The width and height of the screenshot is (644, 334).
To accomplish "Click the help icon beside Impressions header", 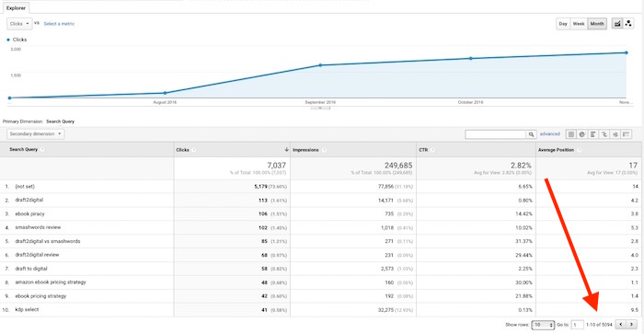I will coord(323,150).
